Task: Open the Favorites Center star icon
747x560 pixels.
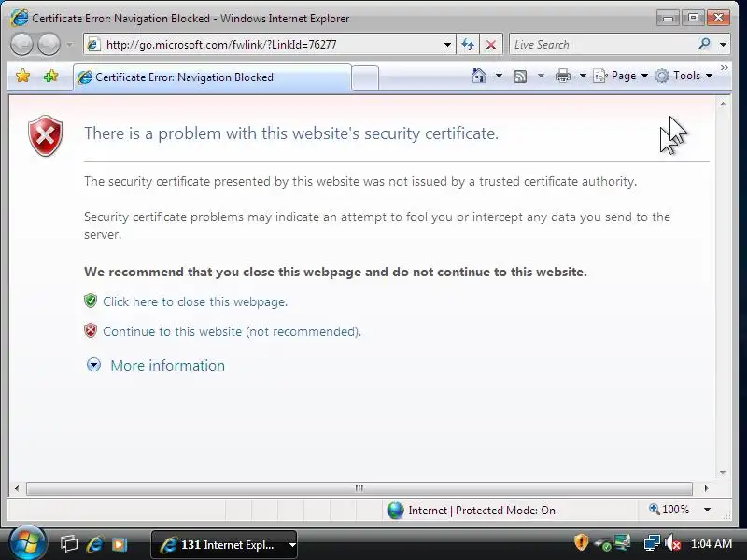Action: click(x=22, y=76)
